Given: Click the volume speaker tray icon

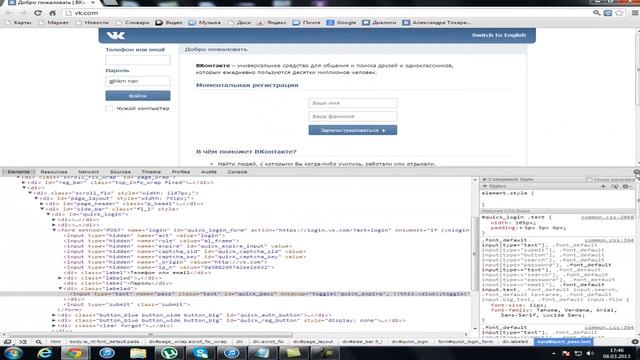Looking at the screenshot, I should pyautogui.click(x=590, y=353).
